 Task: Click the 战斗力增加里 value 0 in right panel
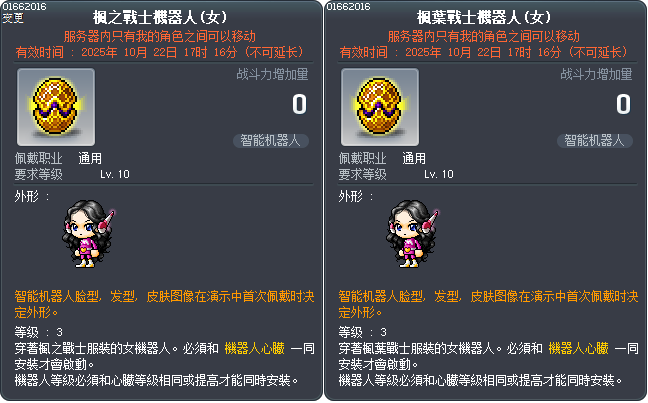[624, 104]
